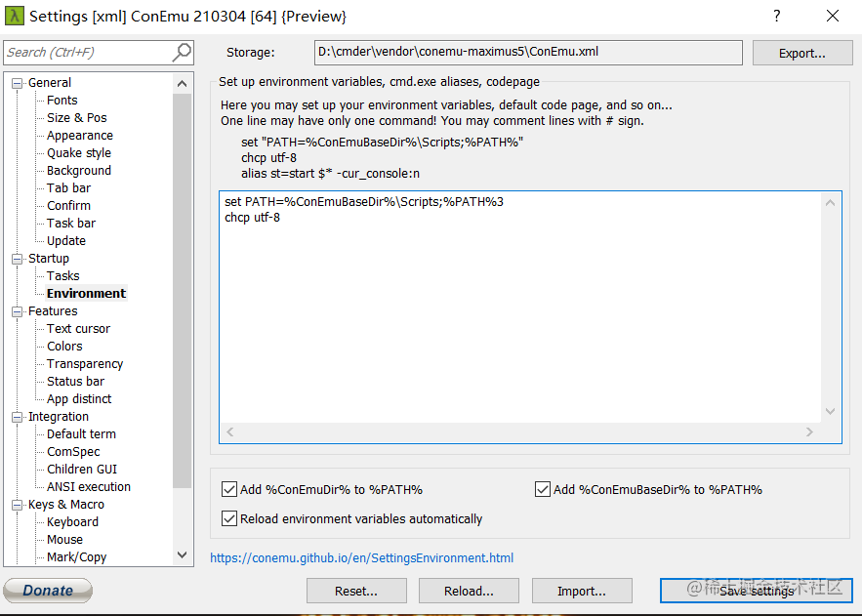
Task: Toggle Add %ConEmuBaseDir% to %PATH% checkbox
Action: pyautogui.click(x=543, y=489)
